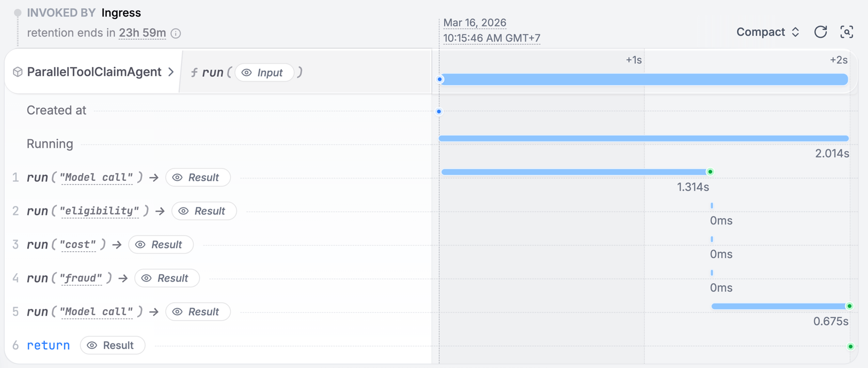View Result of cost step
Screen dimensions: 868x368
tap(161, 245)
